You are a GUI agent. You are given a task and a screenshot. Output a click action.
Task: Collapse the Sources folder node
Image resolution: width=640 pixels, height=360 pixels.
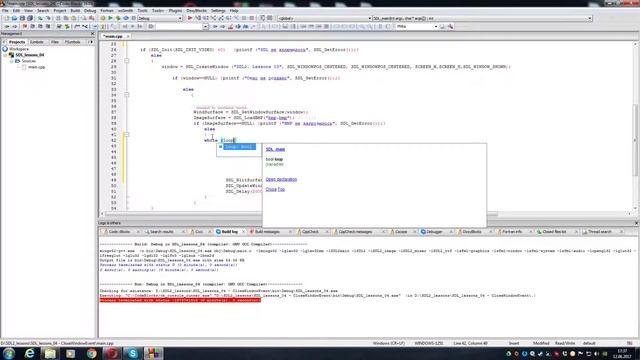pos(11,61)
